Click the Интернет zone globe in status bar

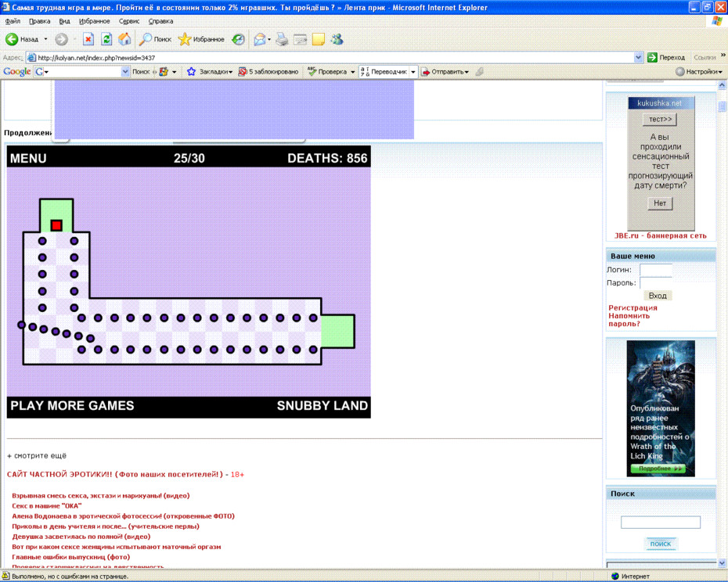point(615,576)
